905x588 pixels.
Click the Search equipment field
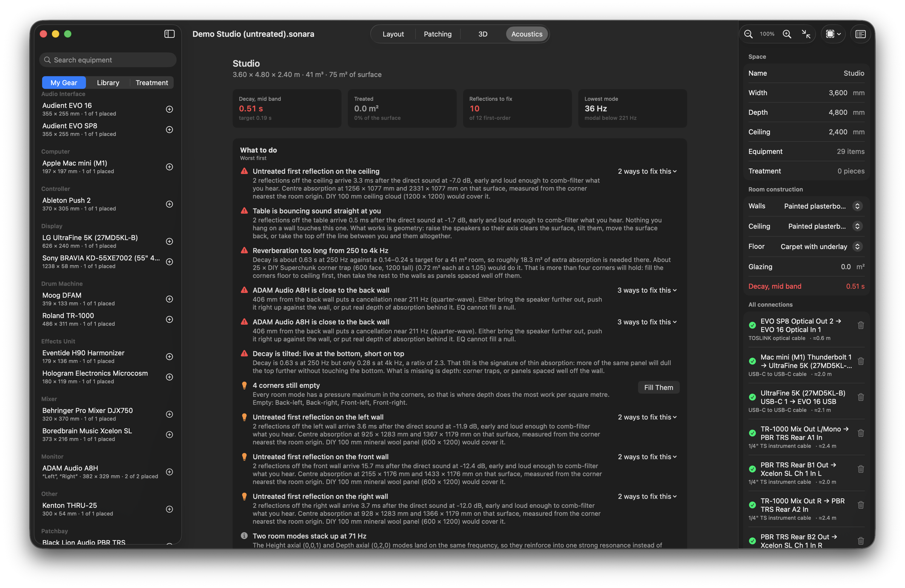107,60
